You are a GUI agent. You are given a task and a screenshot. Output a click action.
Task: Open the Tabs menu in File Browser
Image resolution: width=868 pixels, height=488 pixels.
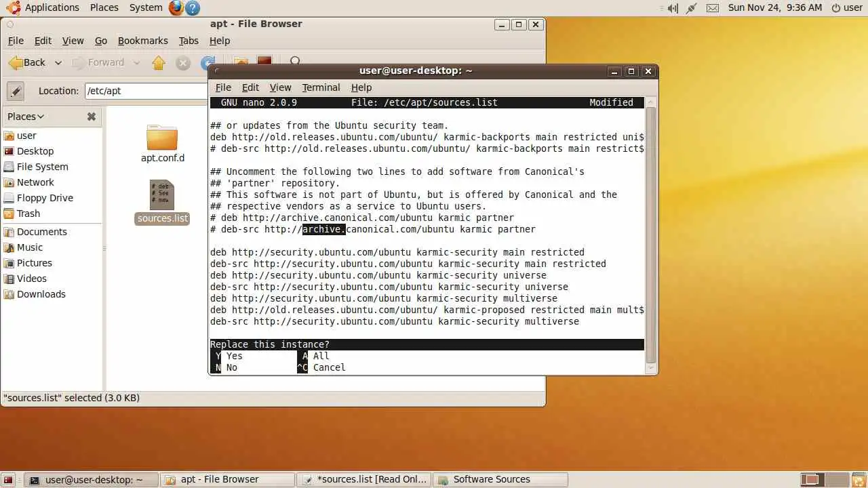pyautogui.click(x=189, y=41)
